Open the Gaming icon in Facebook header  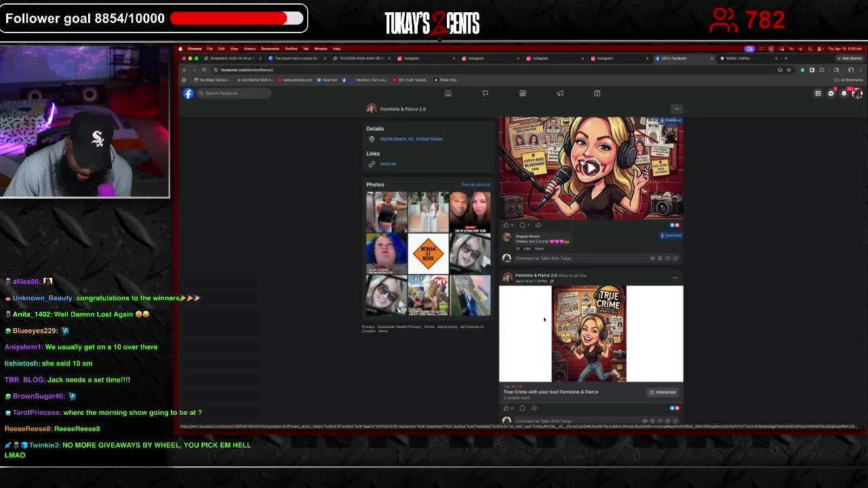(x=597, y=94)
